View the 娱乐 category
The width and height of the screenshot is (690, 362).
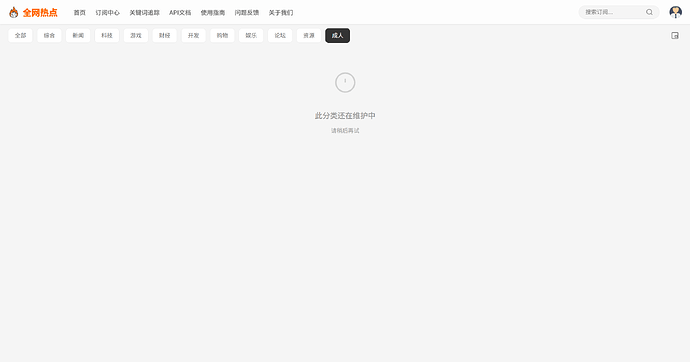point(251,36)
